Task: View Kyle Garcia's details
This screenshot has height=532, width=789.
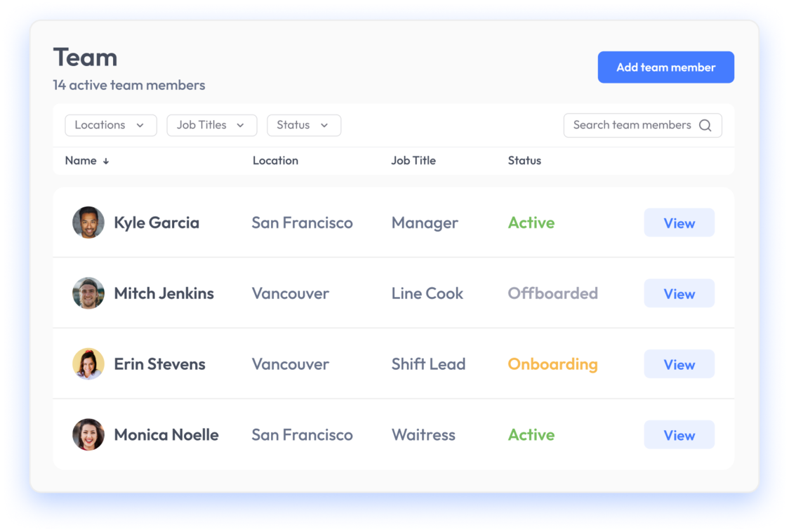Action: coord(679,222)
